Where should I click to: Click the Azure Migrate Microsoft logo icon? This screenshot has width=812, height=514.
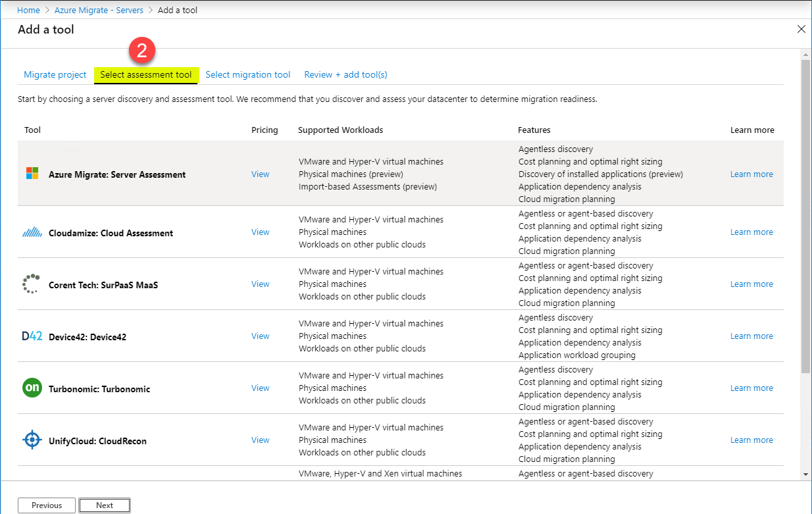(x=32, y=174)
